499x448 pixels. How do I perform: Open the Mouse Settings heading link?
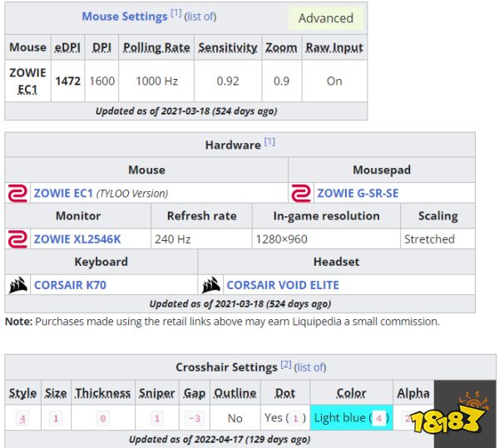point(125,17)
